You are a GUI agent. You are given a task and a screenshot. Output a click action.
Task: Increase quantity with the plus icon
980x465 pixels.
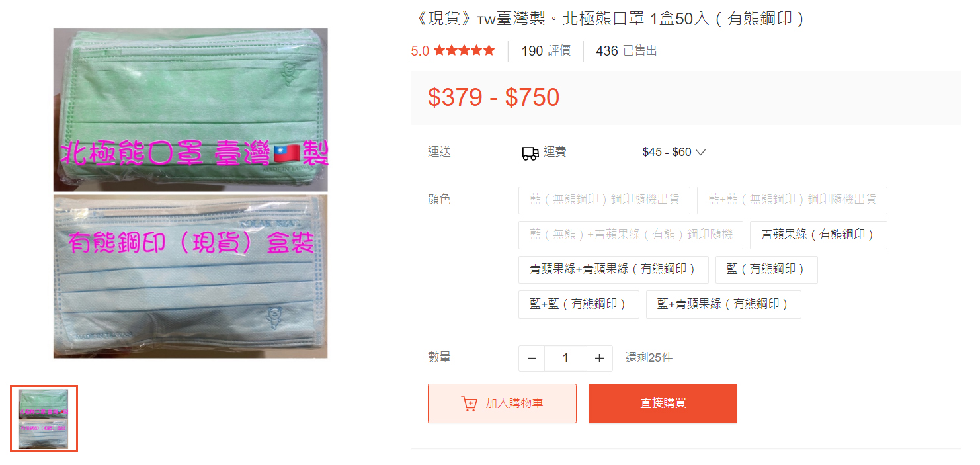tap(599, 359)
